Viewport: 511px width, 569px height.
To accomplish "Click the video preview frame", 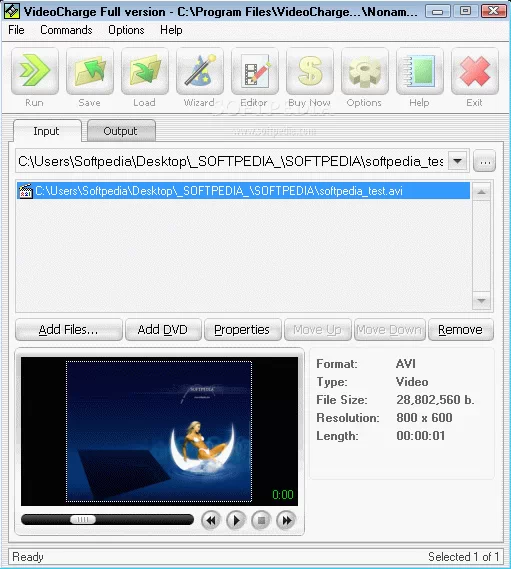I will click(x=159, y=431).
